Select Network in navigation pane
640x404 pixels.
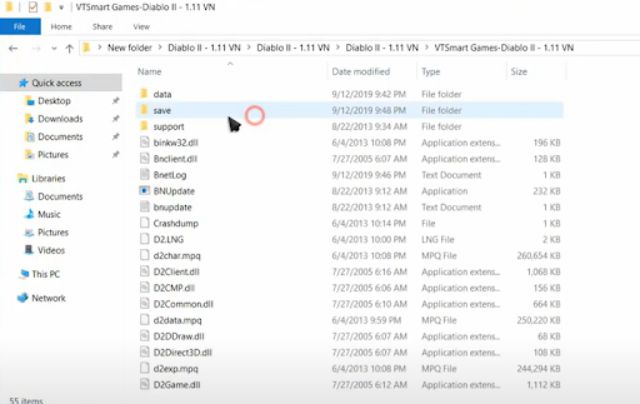[x=48, y=298]
